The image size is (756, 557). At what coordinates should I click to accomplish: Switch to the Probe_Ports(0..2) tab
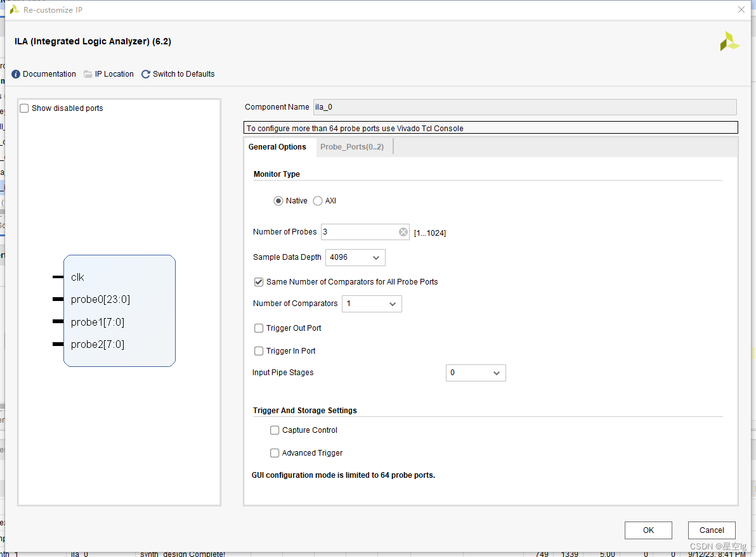click(x=352, y=147)
